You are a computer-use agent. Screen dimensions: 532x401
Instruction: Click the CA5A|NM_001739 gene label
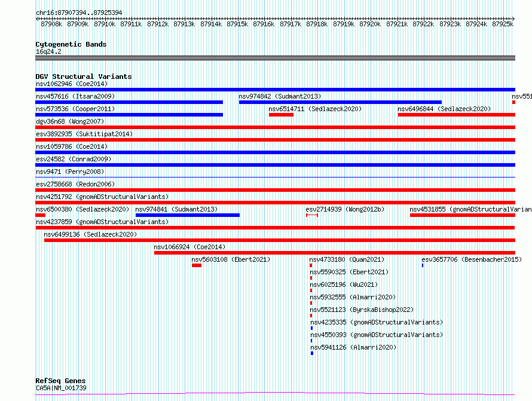pyautogui.click(x=61, y=388)
